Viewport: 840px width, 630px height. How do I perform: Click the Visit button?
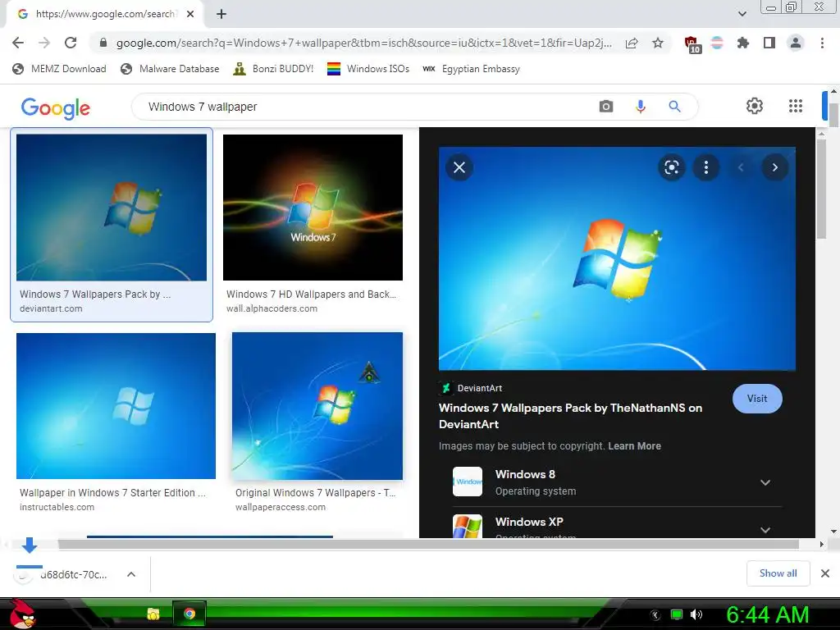[757, 399]
